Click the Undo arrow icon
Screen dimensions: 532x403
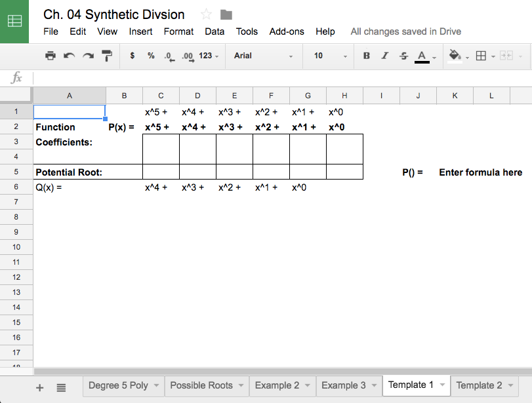coord(70,56)
